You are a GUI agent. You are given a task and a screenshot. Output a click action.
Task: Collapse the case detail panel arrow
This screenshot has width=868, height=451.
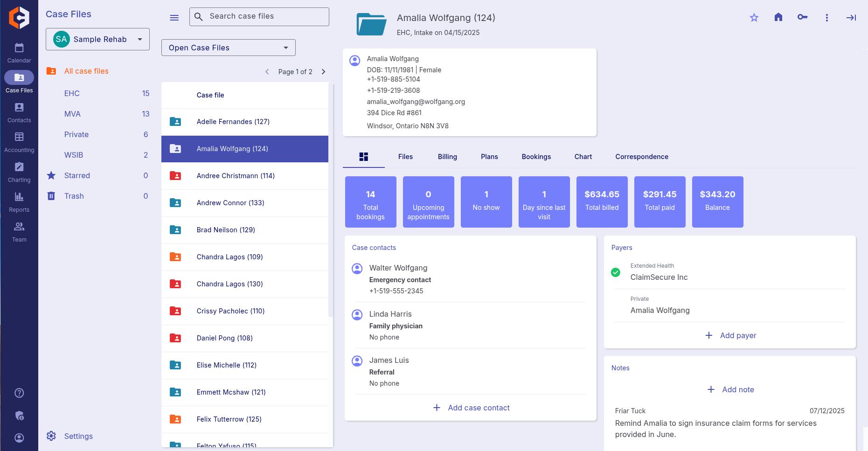[x=851, y=18]
